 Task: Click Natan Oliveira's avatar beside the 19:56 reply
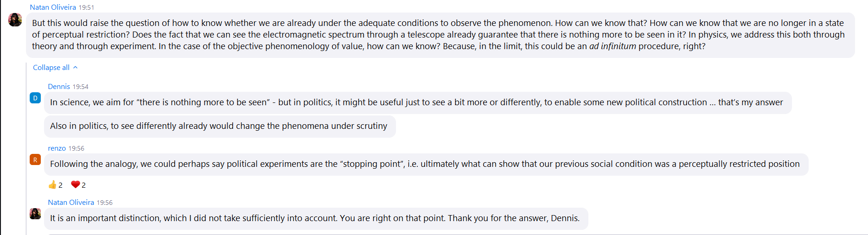click(x=35, y=214)
